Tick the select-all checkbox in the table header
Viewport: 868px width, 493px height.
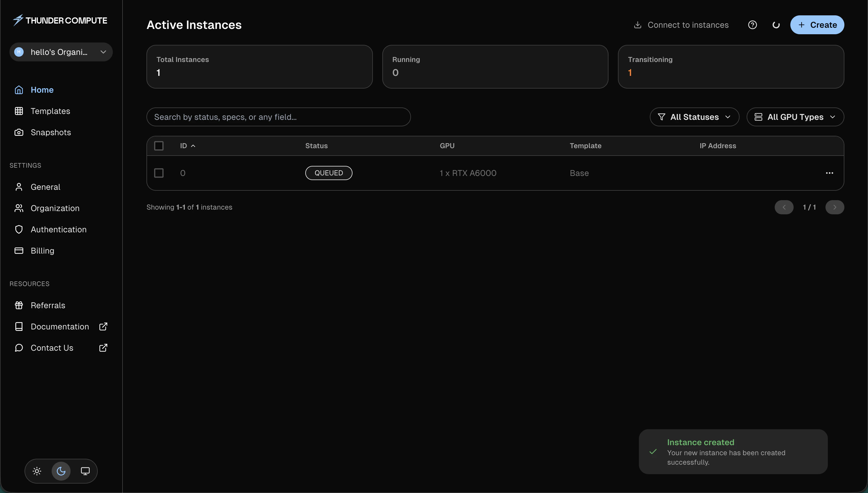click(159, 146)
